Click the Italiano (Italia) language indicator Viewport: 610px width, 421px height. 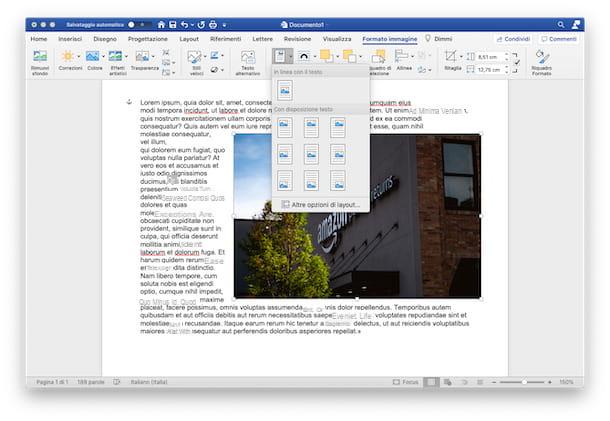coord(149,382)
